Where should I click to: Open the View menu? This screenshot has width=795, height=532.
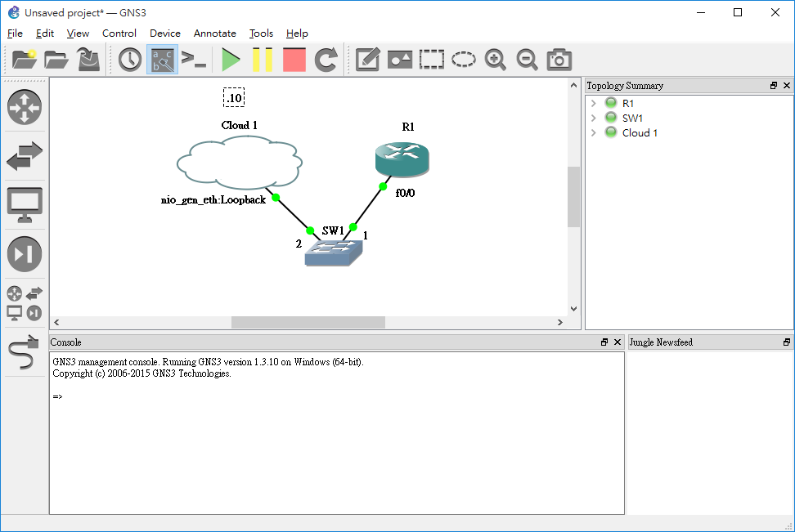[x=78, y=34]
